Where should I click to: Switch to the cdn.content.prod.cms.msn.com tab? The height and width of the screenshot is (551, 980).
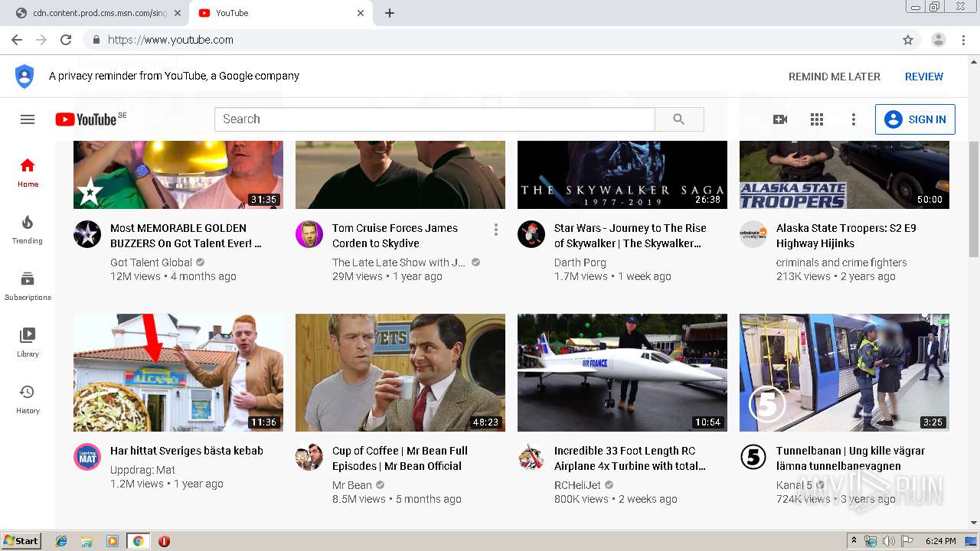point(99,13)
